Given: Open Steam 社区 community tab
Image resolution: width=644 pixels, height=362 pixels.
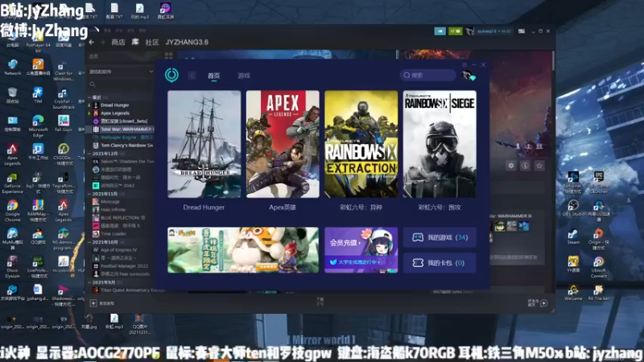Looking at the screenshot, I should [x=152, y=42].
